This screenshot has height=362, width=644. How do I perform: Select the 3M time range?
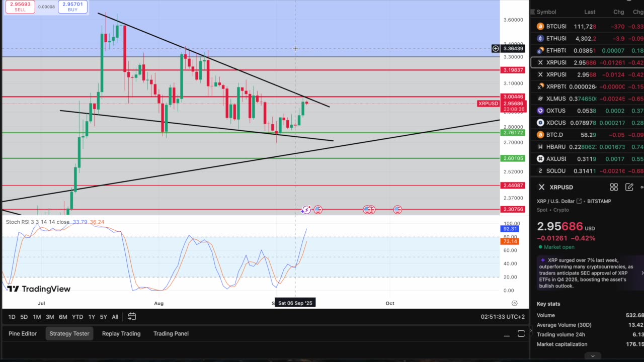pos(50,317)
